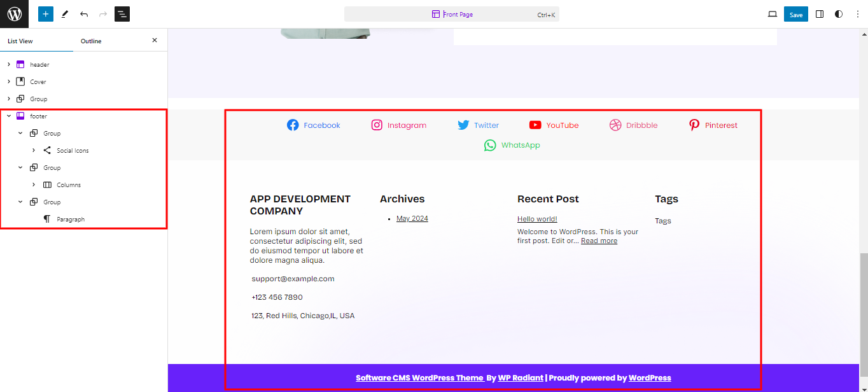Click the Dribbble ball icon

click(615, 125)
